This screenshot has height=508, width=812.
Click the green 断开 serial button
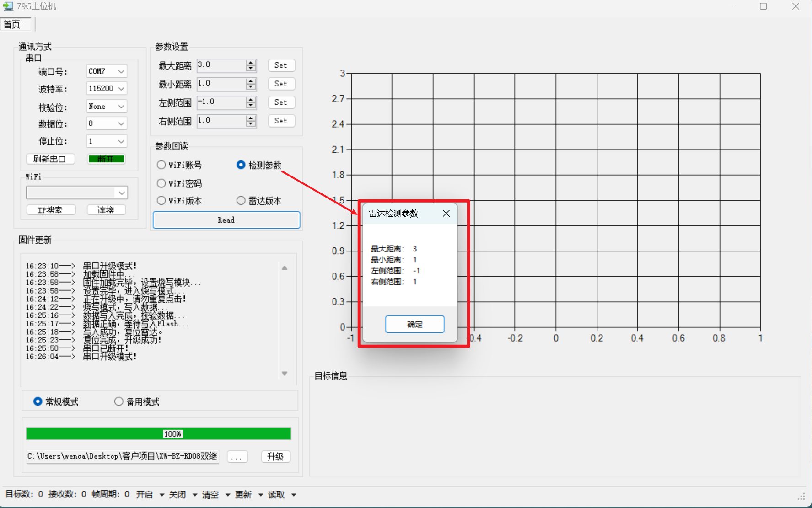pos(106,159)
